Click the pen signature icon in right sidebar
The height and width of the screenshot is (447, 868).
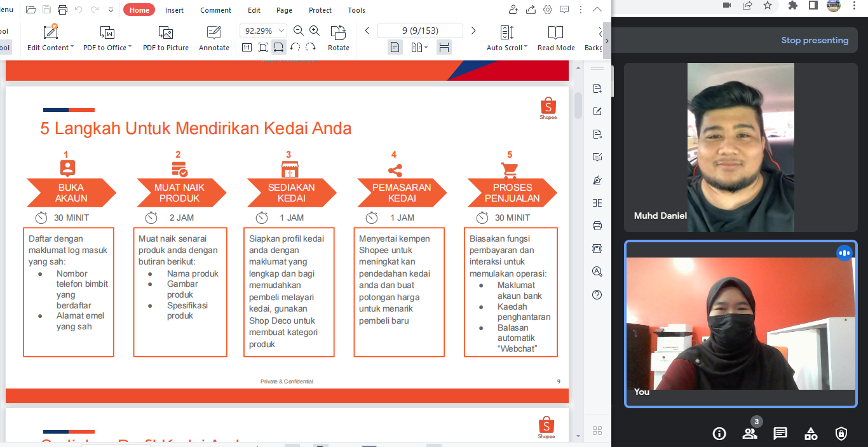click(597, 180)
